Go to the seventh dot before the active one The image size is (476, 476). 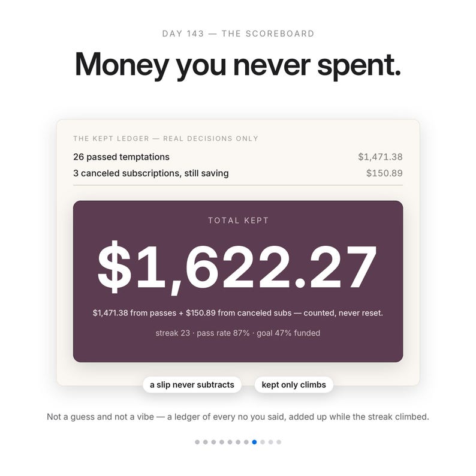[x=246, y=442]
